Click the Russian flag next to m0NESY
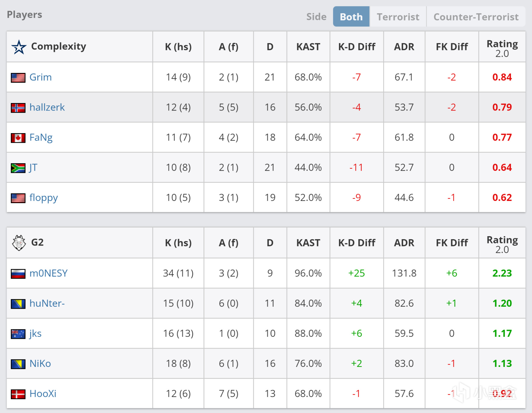Image resolution: width=532 pixels, height=413 pixels. pyautogui.click(x=17, y=273)
